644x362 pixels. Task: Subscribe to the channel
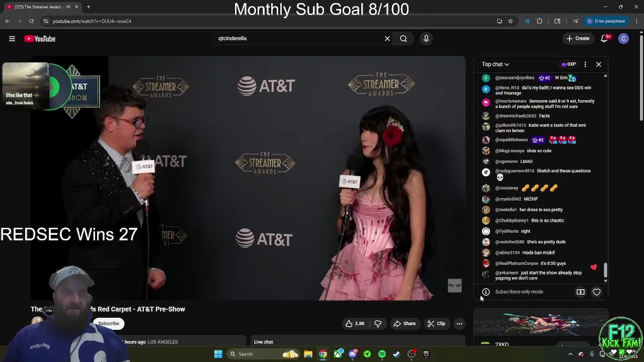109,324
